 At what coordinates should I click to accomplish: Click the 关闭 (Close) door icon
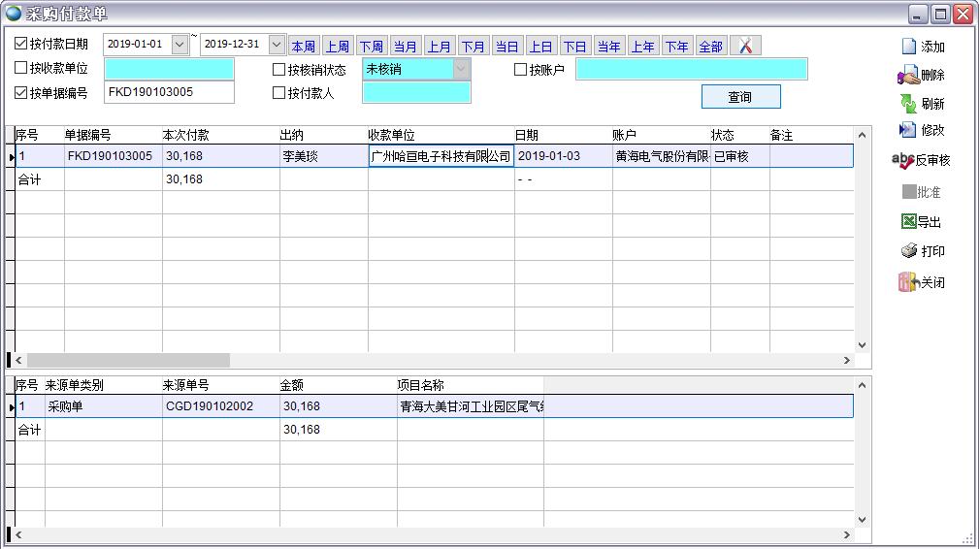[x=908, y=282]
